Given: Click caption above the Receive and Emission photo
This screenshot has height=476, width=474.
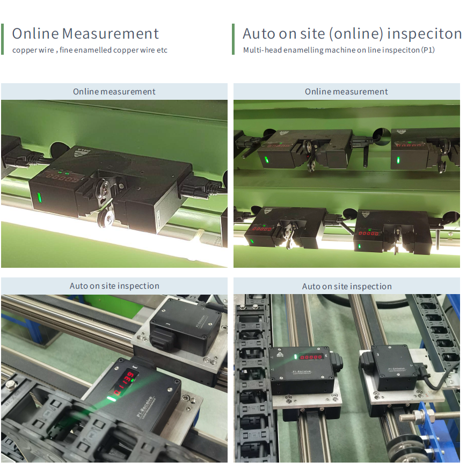Looking at the screenshot, I should tap(346, 286).
